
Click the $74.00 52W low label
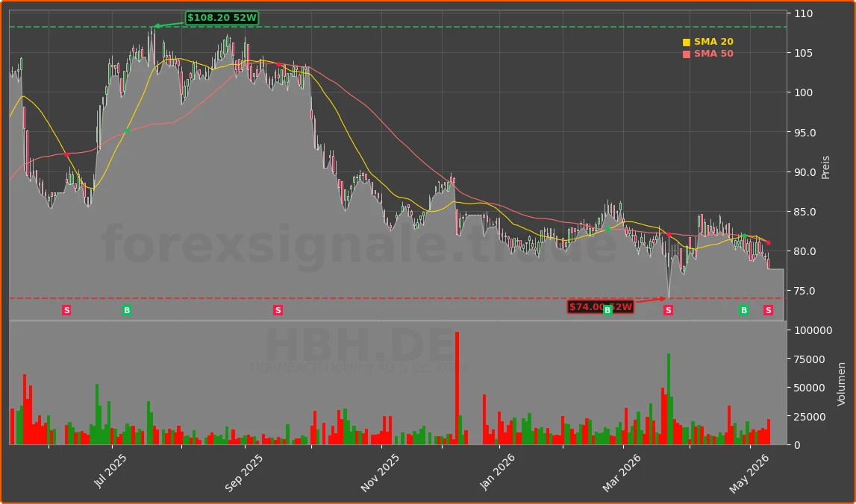(x=601, y=307)
